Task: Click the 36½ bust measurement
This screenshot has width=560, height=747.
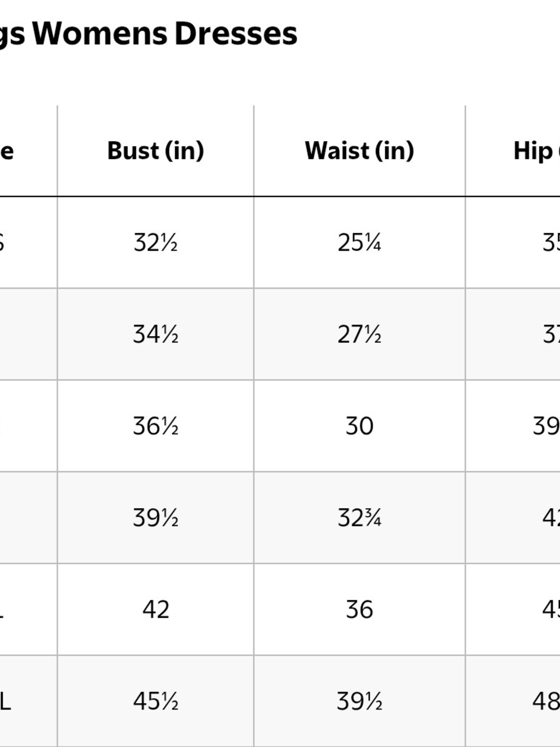Action: click(x=155, y=426)
